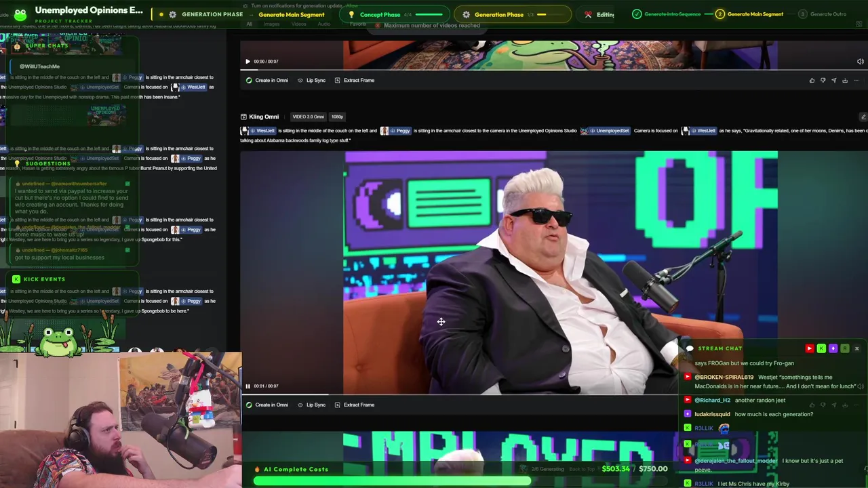Click the webcam feed overlay
The height and width of the screenshot is (488, 868).
(x=121, y=420)
